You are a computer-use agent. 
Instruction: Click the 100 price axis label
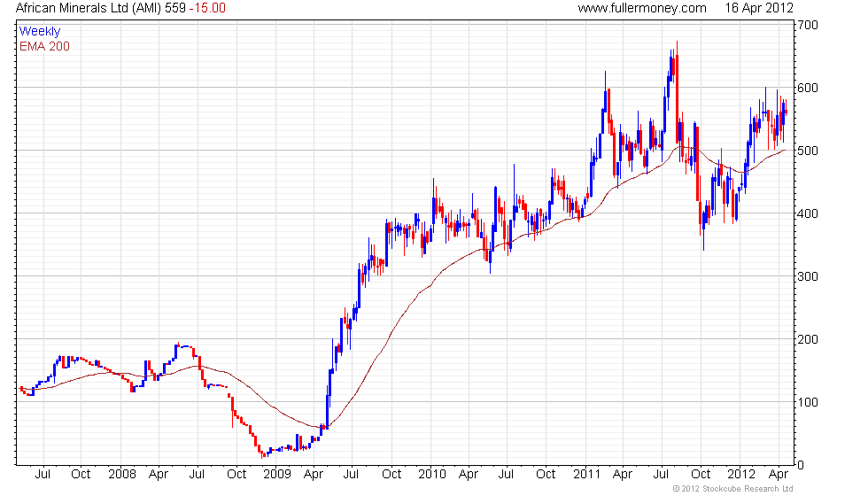808,402
